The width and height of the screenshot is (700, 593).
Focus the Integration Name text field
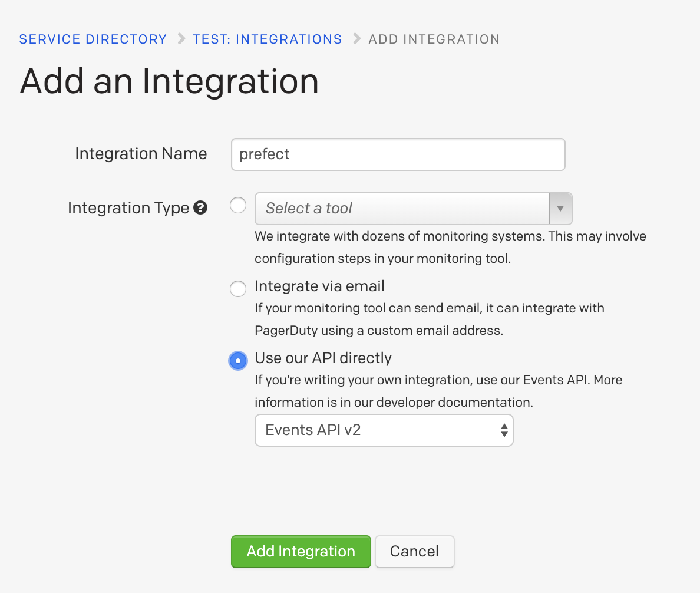398,154
